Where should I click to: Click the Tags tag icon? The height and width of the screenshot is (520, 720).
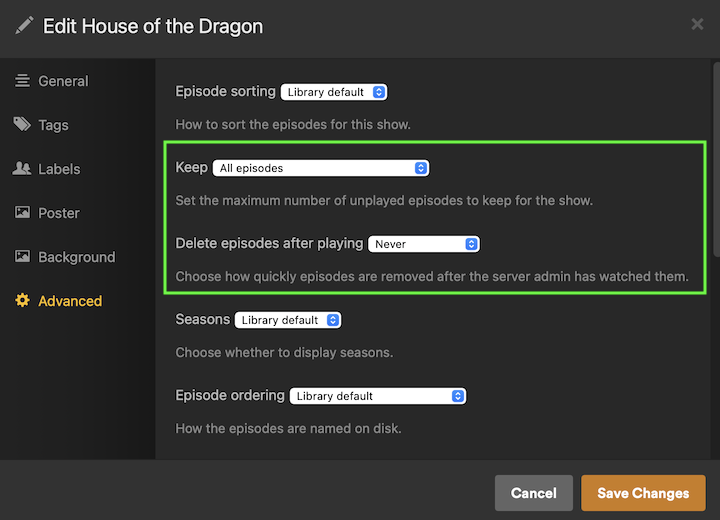22,125
